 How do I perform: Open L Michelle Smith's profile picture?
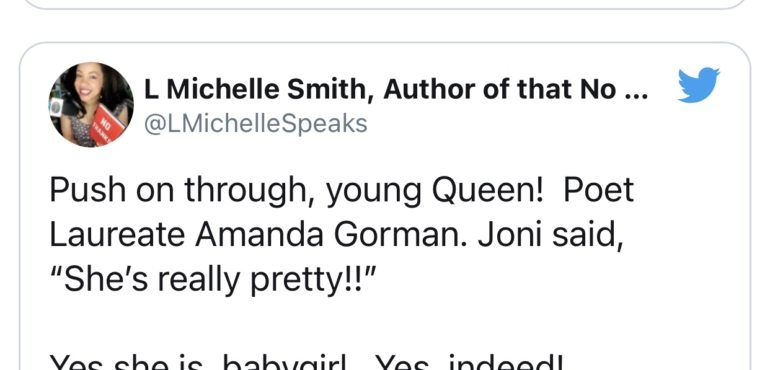click(x=91, y=105)
